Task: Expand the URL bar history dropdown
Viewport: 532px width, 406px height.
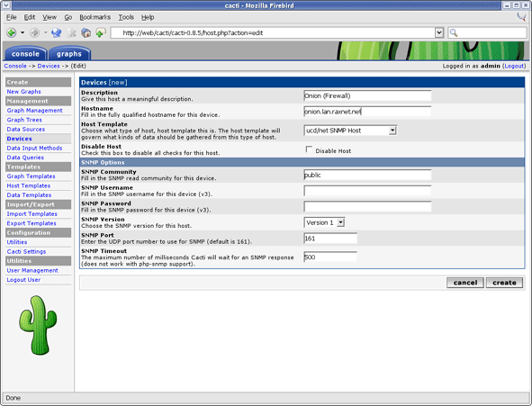Action: point(439,33)
